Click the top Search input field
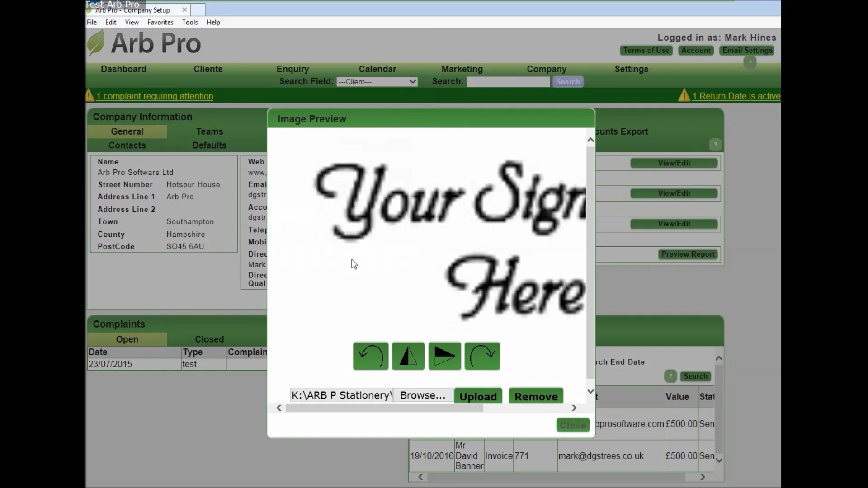 508,82
